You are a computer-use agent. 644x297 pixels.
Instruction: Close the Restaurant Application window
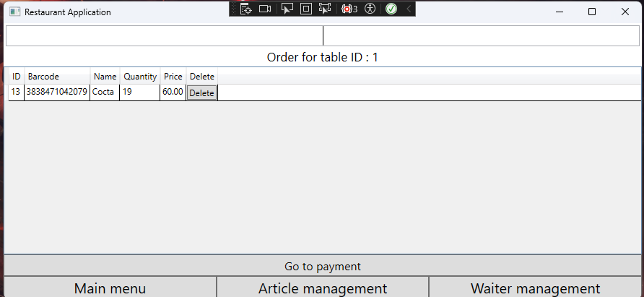click(x=625, y=12)
